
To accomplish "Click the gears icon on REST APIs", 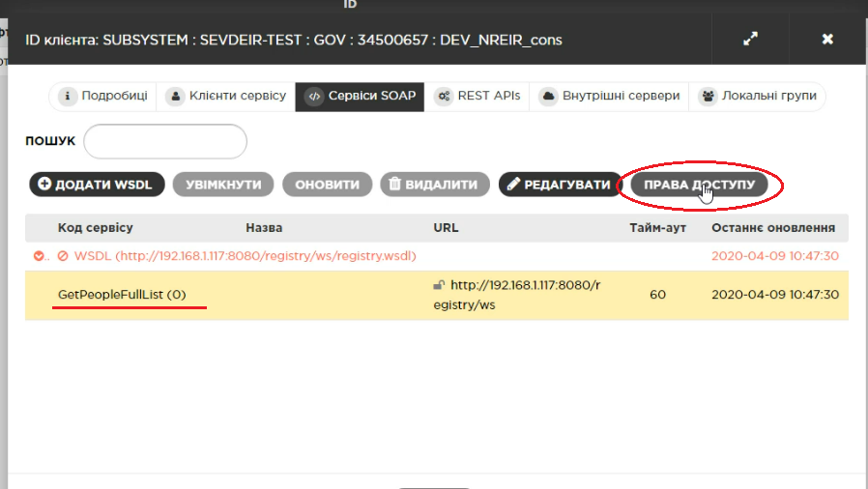I will (x=444, y=97).
